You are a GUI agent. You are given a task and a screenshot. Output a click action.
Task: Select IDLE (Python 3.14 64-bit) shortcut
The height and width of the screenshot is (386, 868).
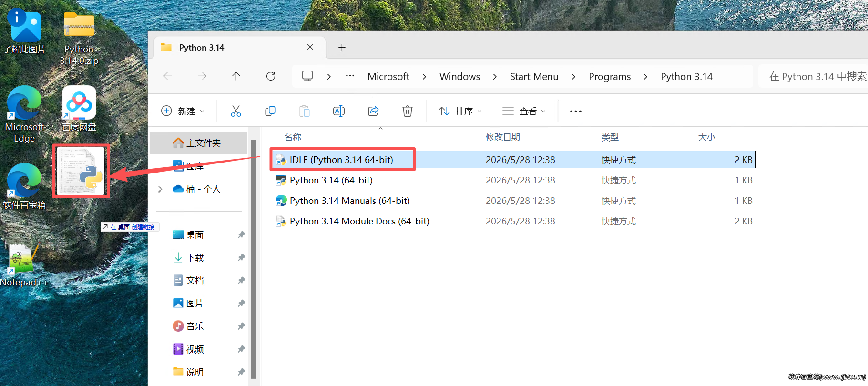513,160
